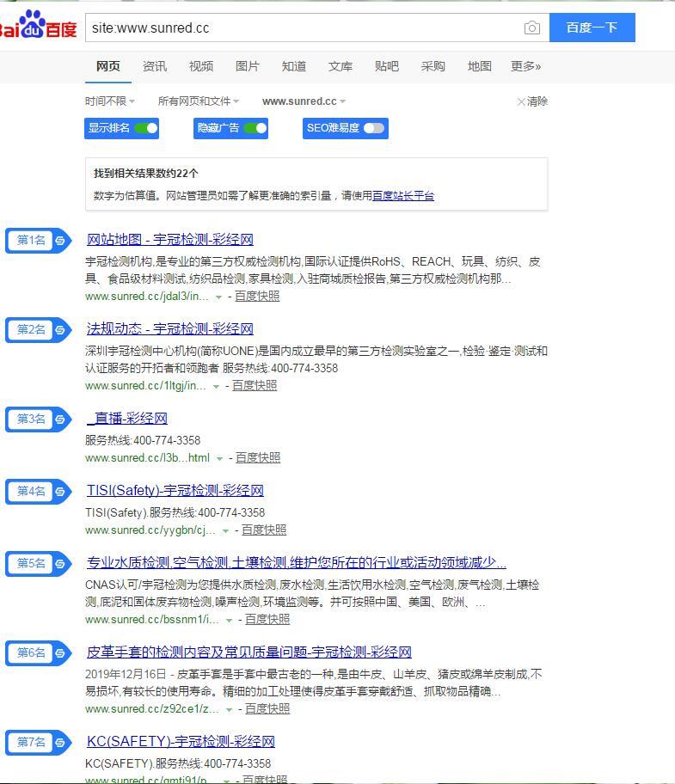This screenshot has height=784, width=675.
Task: Click the link icon beside rank 第1名
Action: 60,241
